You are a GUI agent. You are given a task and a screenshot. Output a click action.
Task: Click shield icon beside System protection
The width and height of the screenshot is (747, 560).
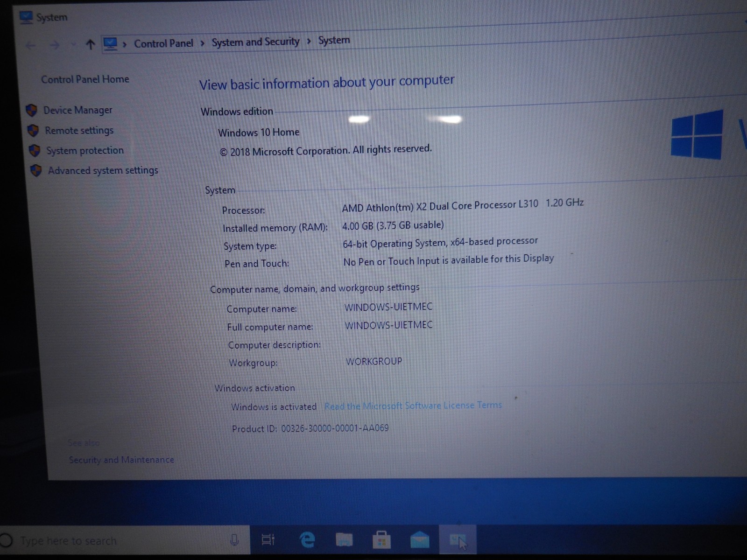coord(35,150)
